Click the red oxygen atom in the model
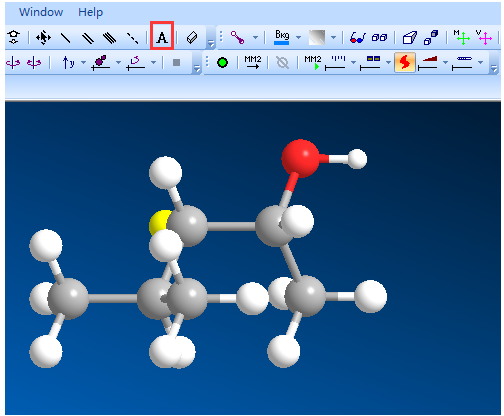 click(x=300, y=158)
